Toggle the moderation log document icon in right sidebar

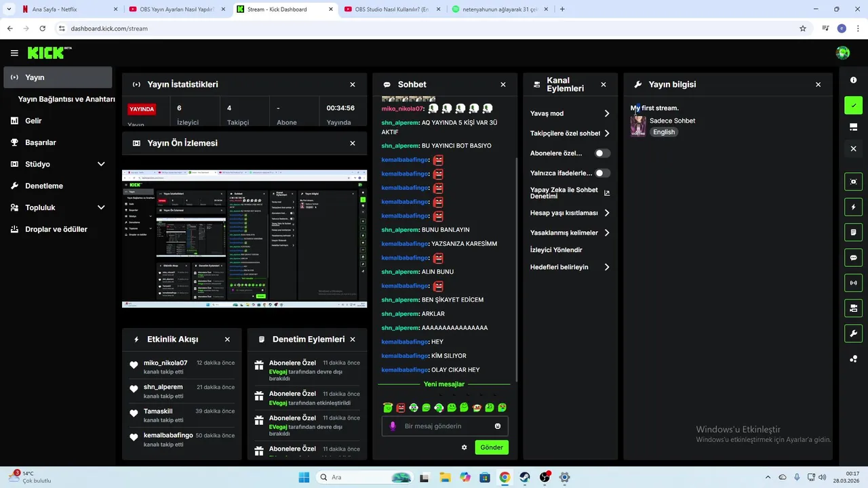[x=853, y=232]
